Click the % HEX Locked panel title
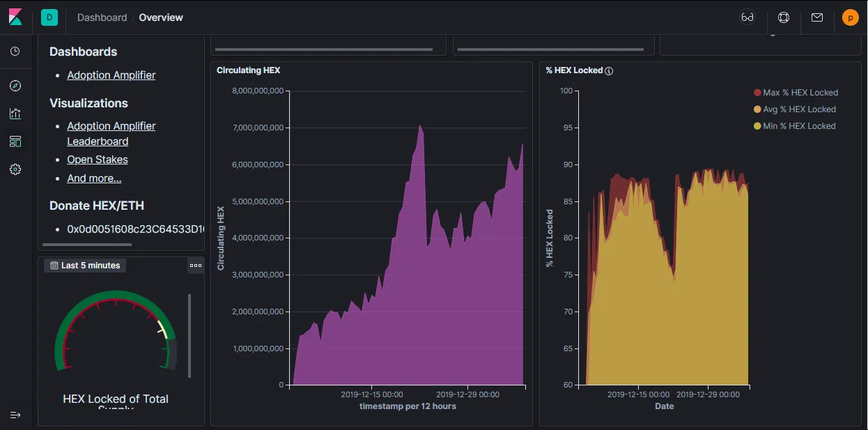 tap(574, 70)
